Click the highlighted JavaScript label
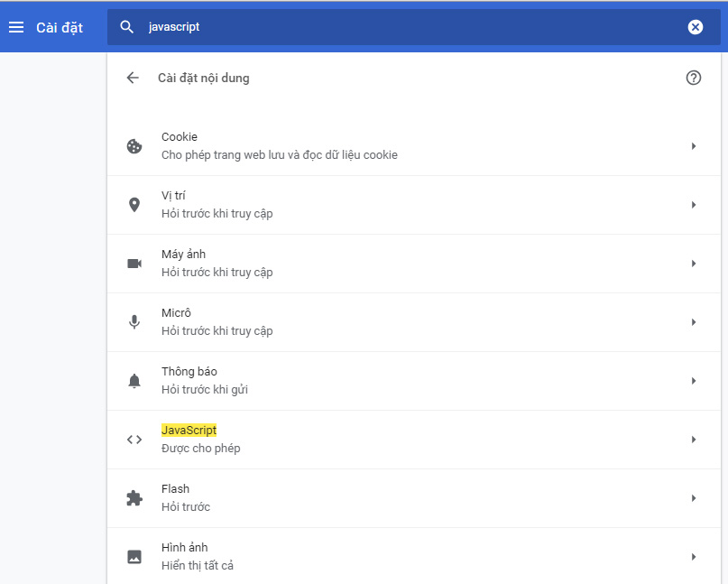Image resolution: width=728 pixels, height=584 pixels. pos(189,431)
